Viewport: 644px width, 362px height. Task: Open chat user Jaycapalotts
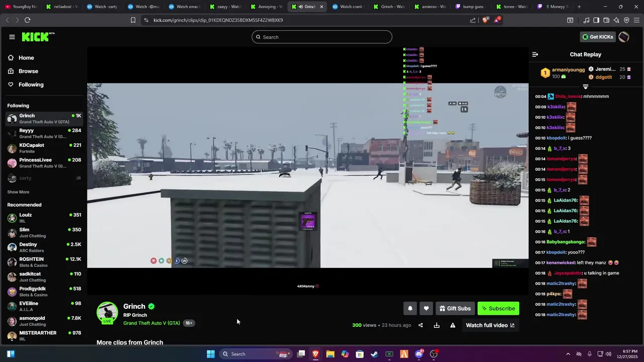pos(568,273)
